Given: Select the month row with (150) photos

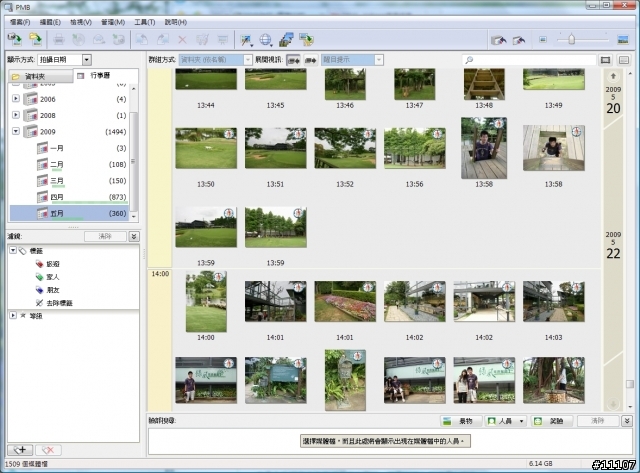Looking at the screenshot, I should pos(69,181).
